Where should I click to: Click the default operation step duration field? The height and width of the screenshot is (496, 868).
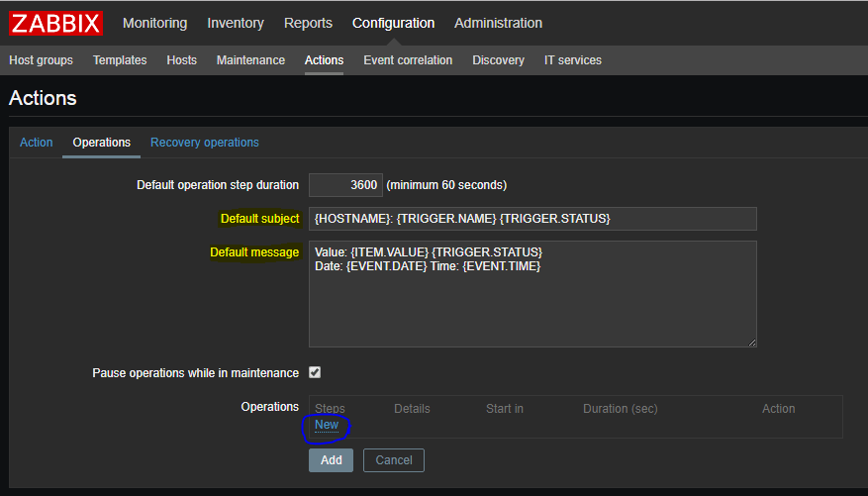tap(344, 185)
